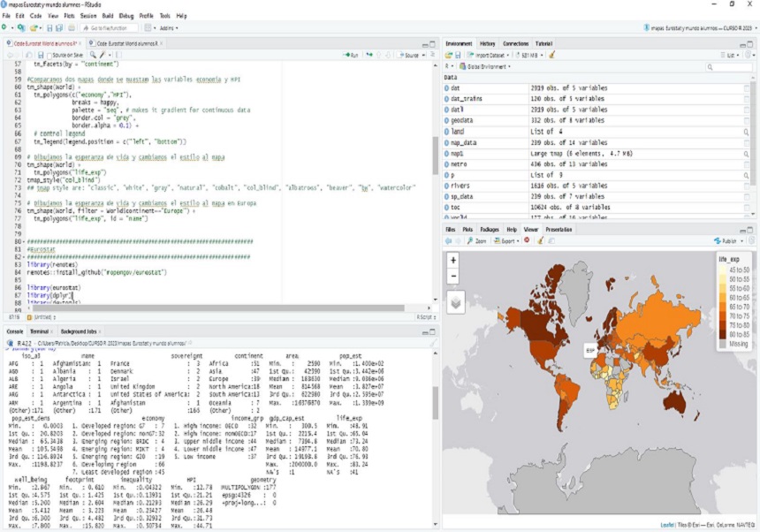The height and width of the screenshot is (532, 760).
Task: Open the Import Dataset dropdown
Action: click(488, 55)
